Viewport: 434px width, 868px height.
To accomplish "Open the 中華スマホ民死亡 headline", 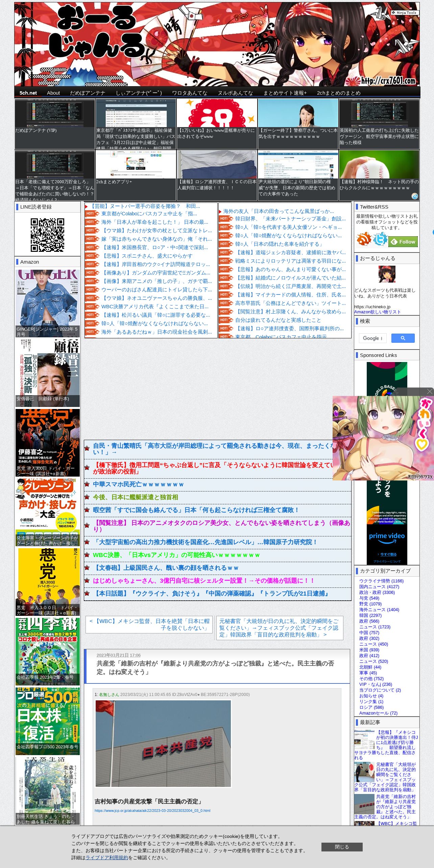I will pos(138,484).
